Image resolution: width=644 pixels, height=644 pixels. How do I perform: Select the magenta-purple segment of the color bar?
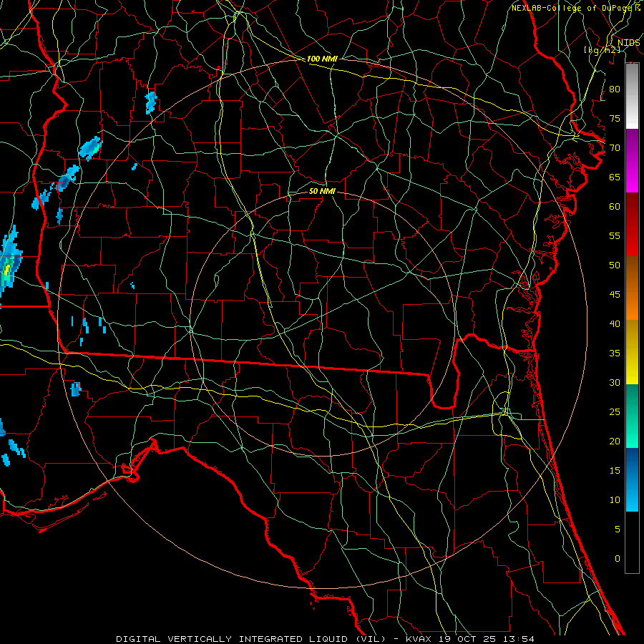632,160
